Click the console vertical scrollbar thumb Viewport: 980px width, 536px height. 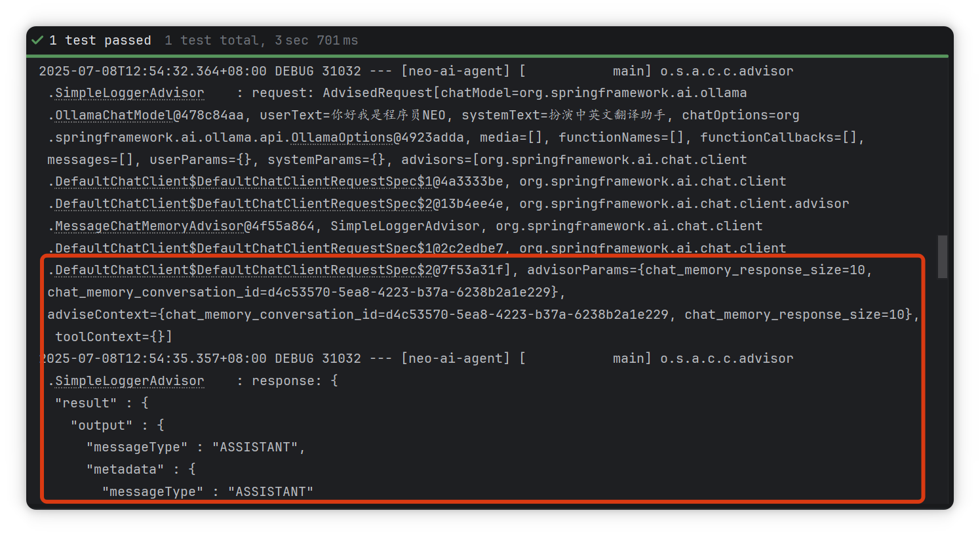click(x=943, y=257)
